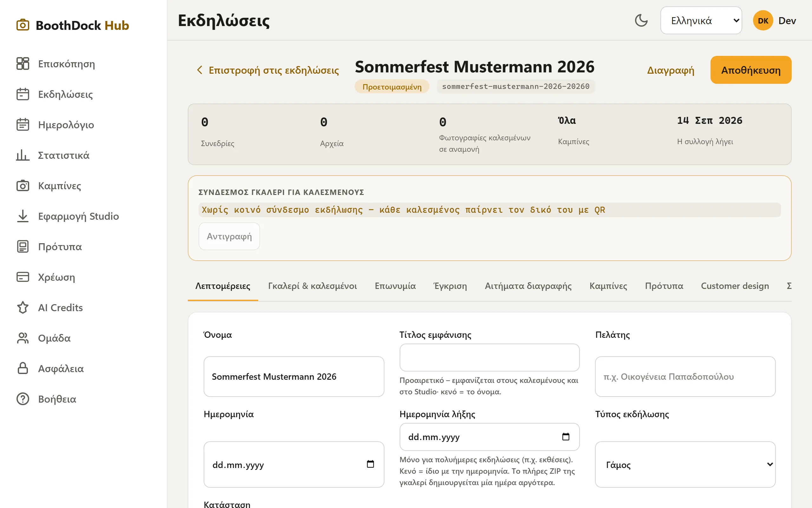Click the BoothDock Hub camera logo icon

coord(23,25)
